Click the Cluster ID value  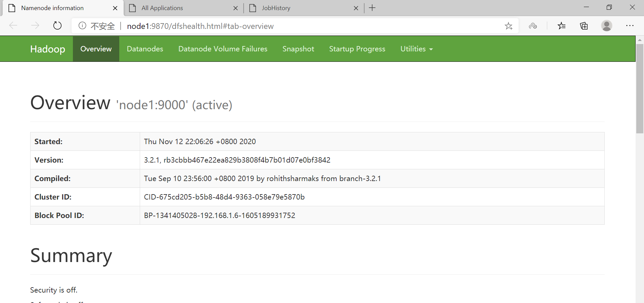tap(224, 197)
